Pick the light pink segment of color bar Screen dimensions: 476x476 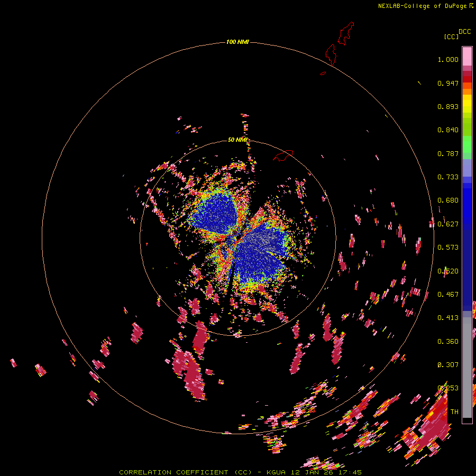point(467,56)
